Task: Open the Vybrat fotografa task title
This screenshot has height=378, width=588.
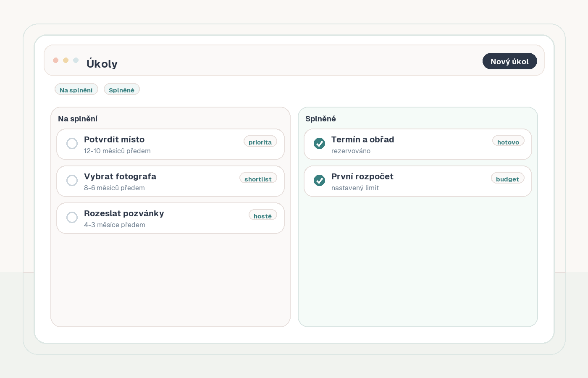Action: click(x=120, y=176)
